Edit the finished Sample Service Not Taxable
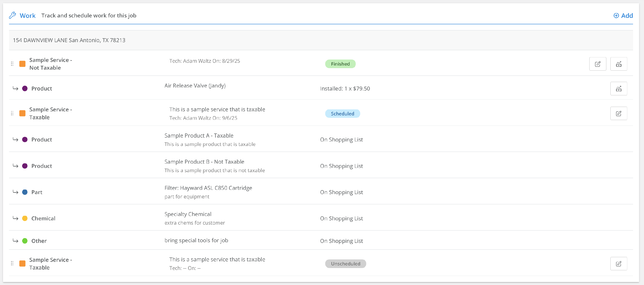The width and height of the screenshot is (644, 285). 597,64
